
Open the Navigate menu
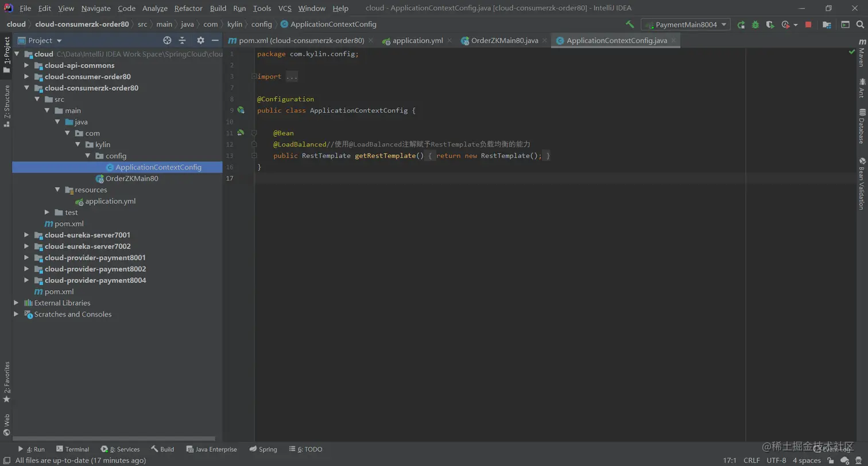tap(96, 8)
